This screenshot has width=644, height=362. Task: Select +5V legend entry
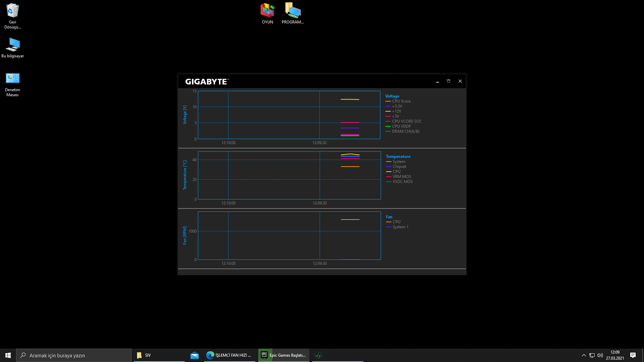point(392,116)
